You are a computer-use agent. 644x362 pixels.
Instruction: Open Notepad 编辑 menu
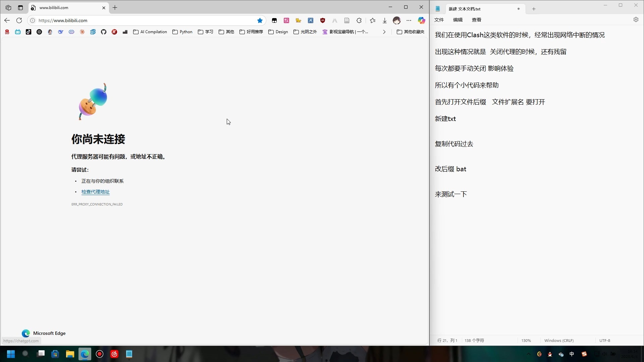point(458,20)
